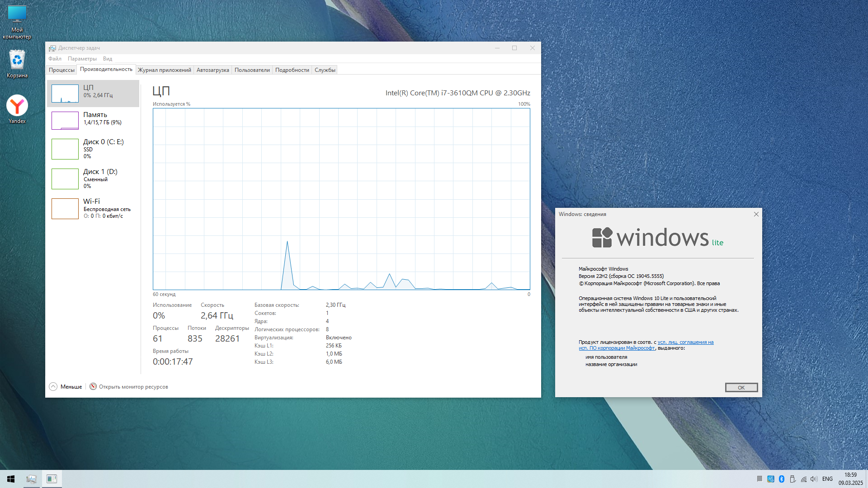Select Память in the performance sidebar
The width and height of the screenshot is (868, 488).
pos(93,121)
